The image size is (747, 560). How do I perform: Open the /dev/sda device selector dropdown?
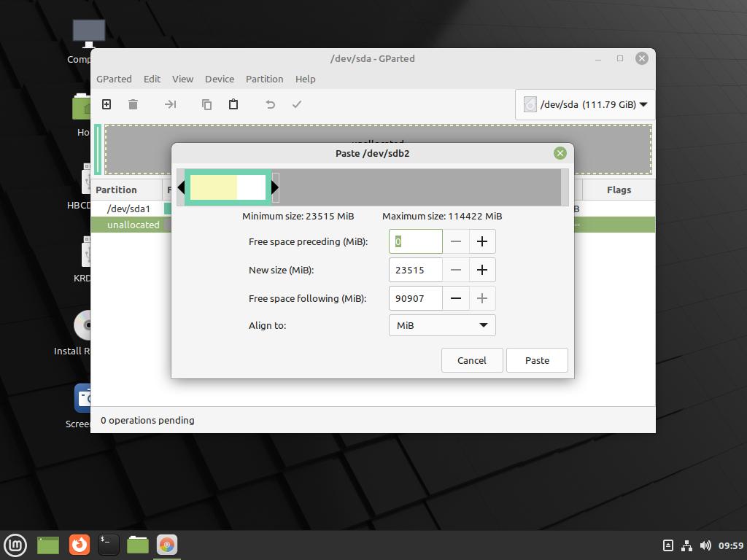[x=585, y=104]
